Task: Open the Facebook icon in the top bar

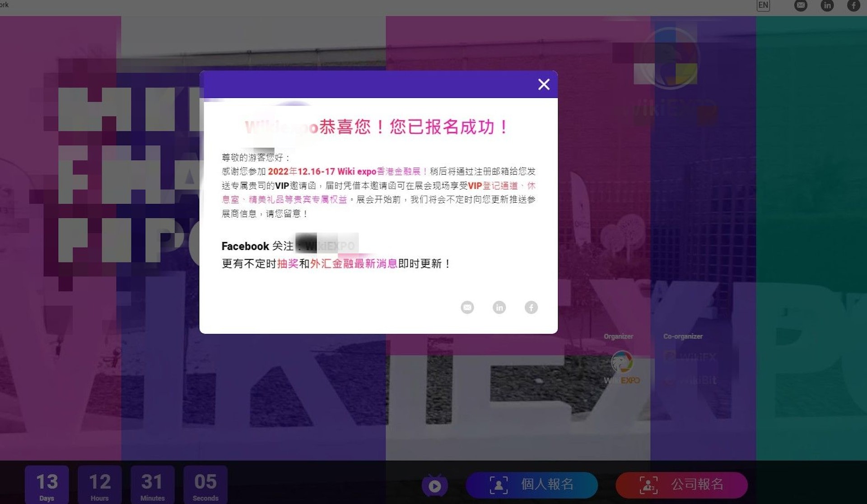Action: 854,6
